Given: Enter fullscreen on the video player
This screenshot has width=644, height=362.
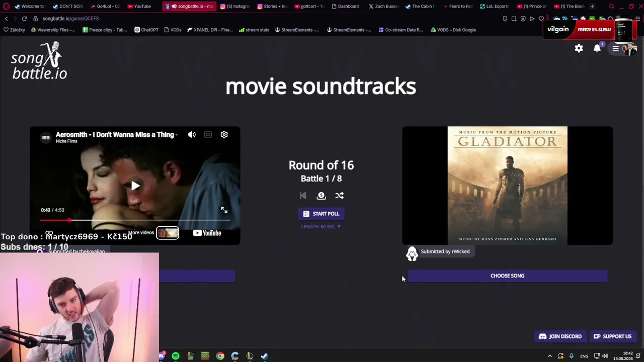Looking at the screenshot, I should point(224,210).
